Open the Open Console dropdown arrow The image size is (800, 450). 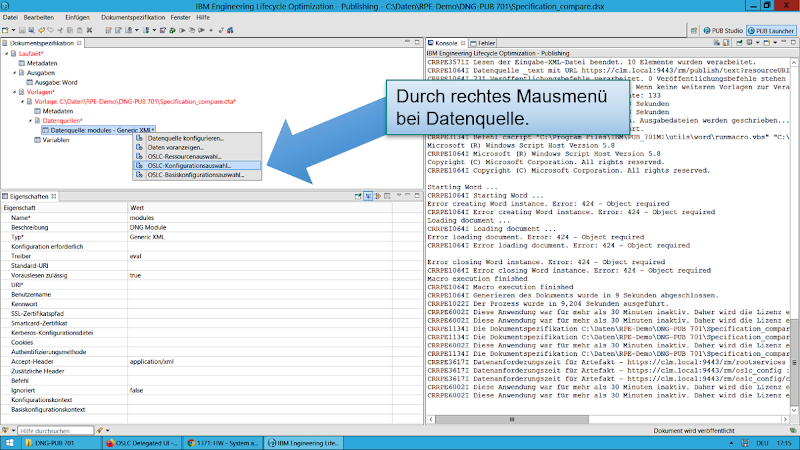point(775,43)
